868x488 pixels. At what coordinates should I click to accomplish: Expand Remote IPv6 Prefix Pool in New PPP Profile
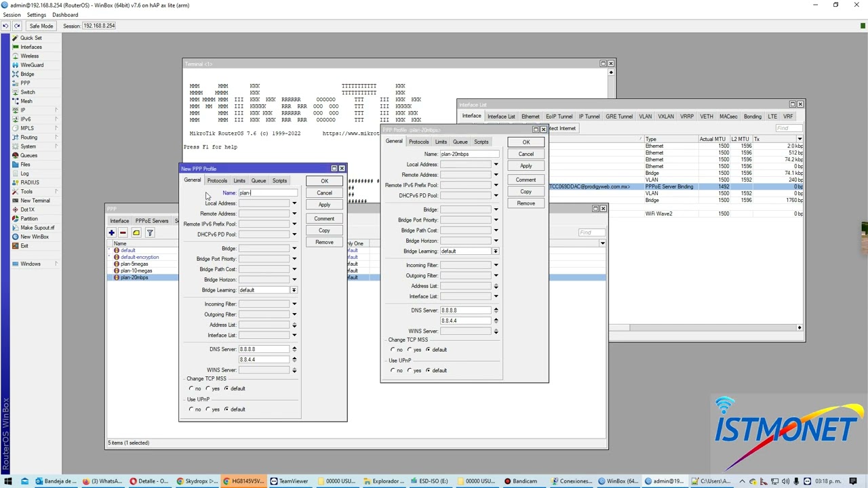click(294, 224)
